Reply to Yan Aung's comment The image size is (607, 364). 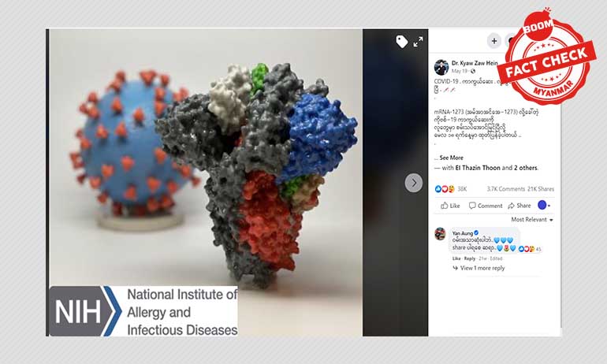470,258
